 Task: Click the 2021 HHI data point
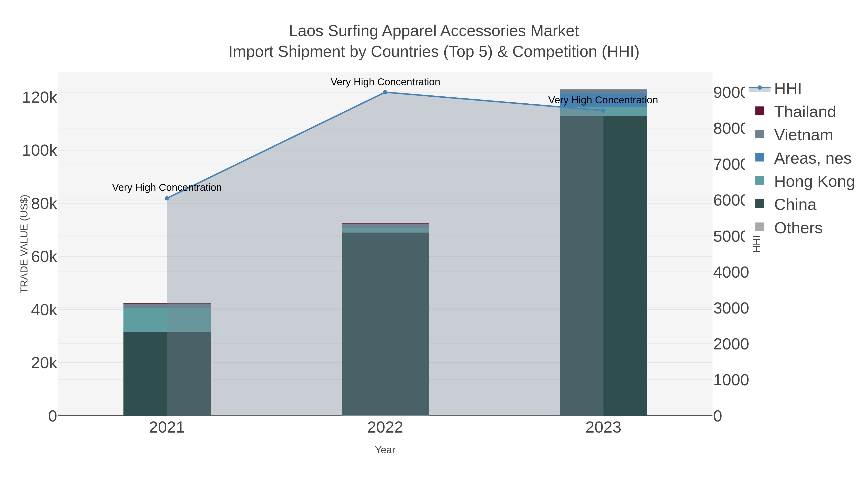point(167,198)
